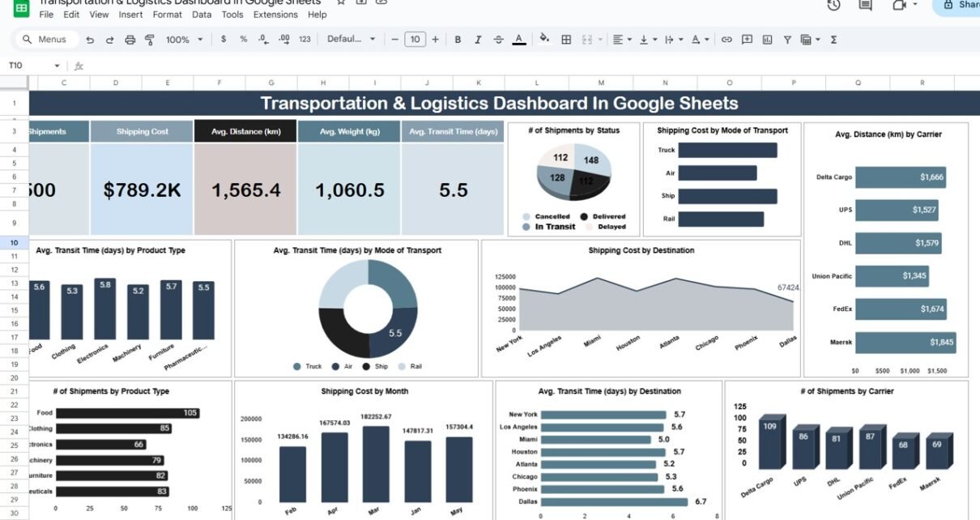Open horizontal align dropdown

click(622, 39)
